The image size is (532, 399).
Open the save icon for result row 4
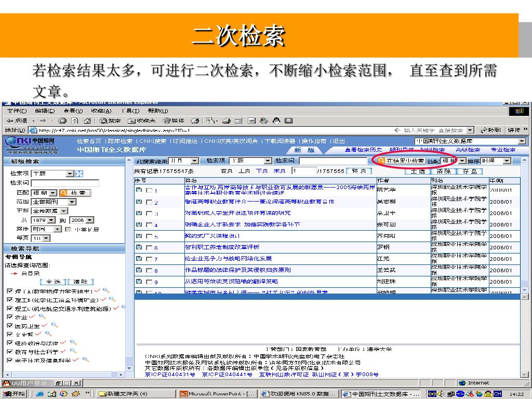click(139, 224)
